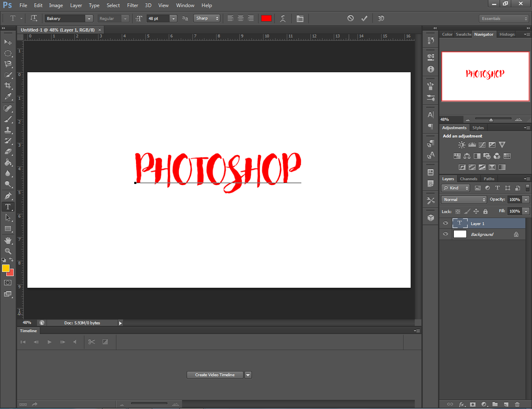The width and height of the screenshot is (532, 409).
Task: Select the Eyedropper tool
Action: point(8,96)
